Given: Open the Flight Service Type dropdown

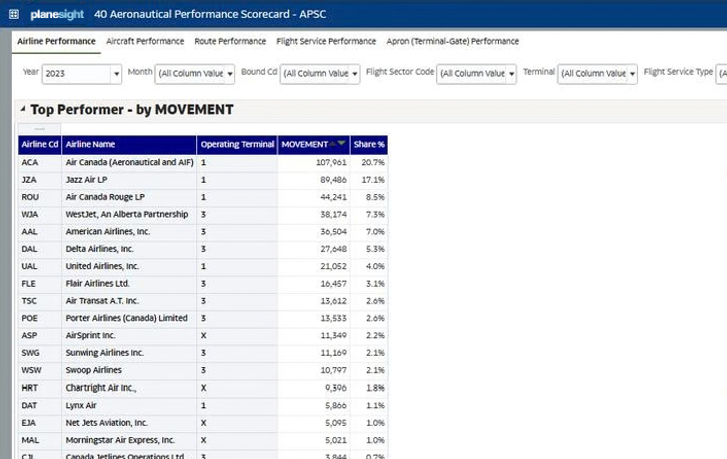Looking at the screenshot, I should (721, 74).
